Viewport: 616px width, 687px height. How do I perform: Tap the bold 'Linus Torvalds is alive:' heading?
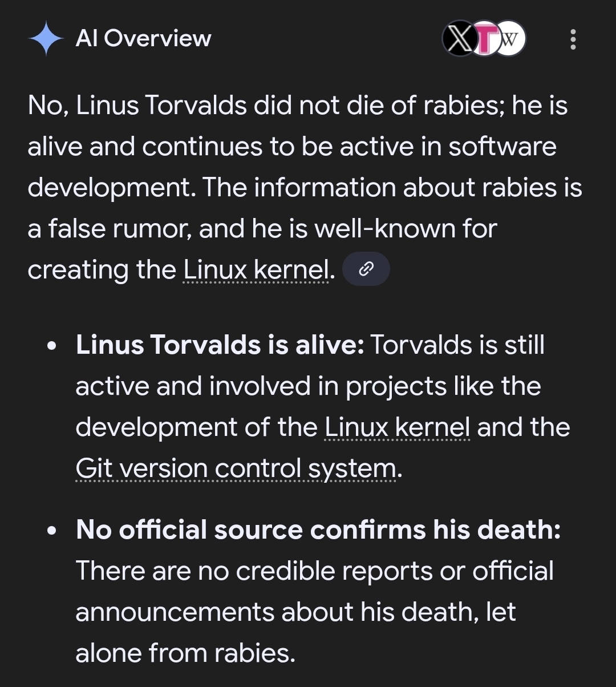(x=220, y=345)
